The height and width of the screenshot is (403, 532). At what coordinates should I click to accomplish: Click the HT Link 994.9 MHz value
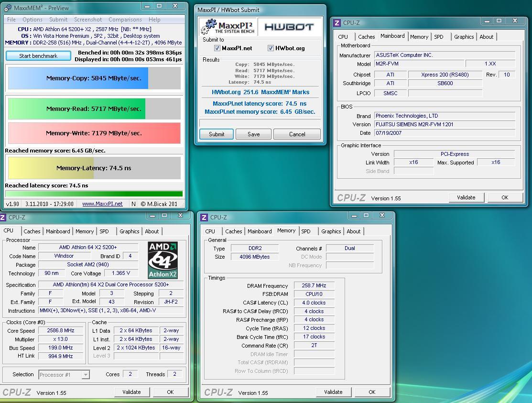coord(61,356)
